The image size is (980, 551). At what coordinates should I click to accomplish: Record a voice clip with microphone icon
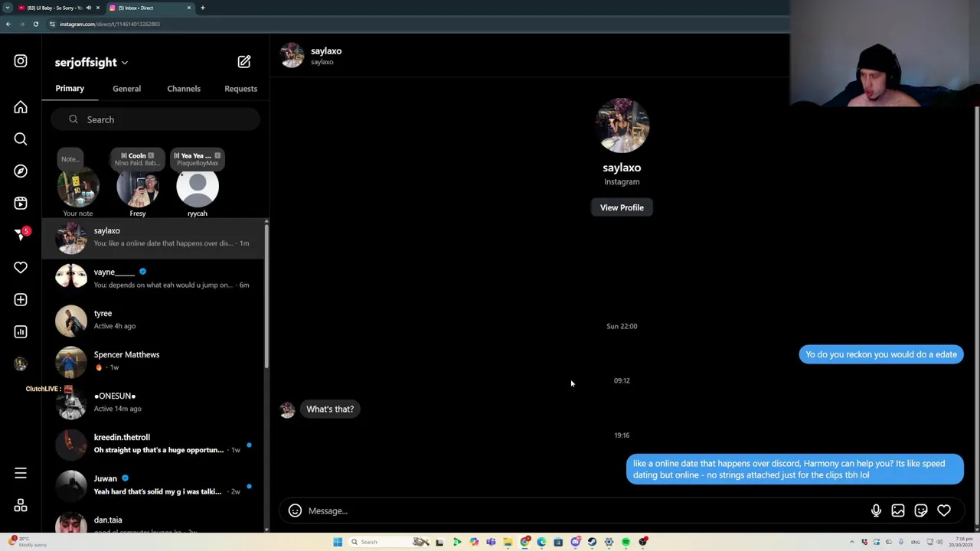click(x=876, y=510)
